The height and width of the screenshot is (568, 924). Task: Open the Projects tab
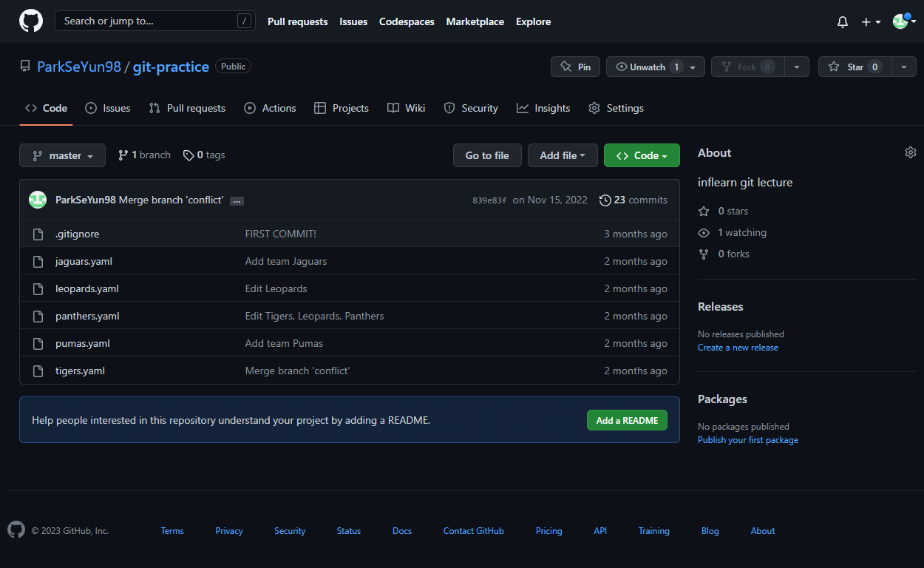pos(342,108)
